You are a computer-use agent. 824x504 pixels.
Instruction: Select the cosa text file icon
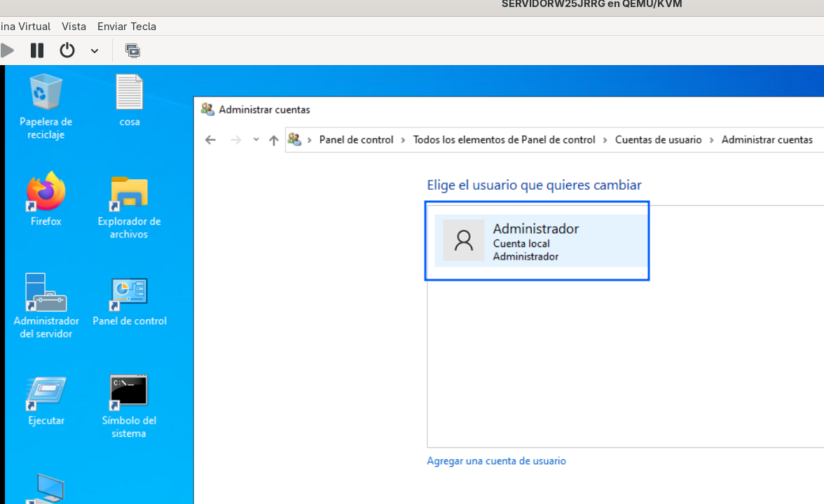point(129,100)
